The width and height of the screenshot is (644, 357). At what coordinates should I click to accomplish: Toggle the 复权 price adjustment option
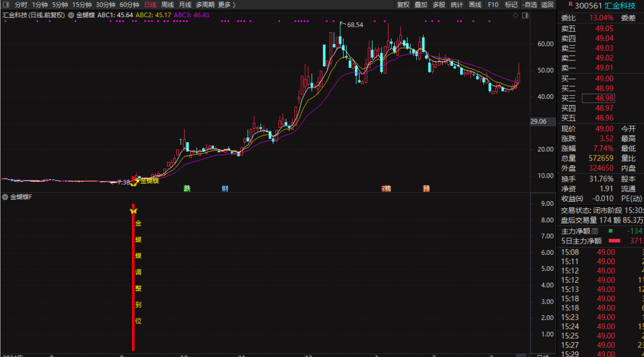(403, 5)
